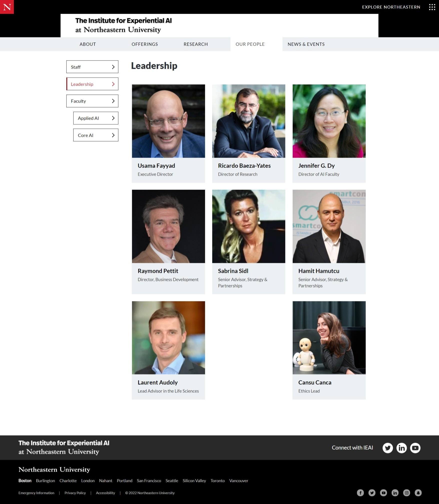Click the Privacy Policy footer link
This screenshot has height=504, width=439.
[x=75, y=493]
